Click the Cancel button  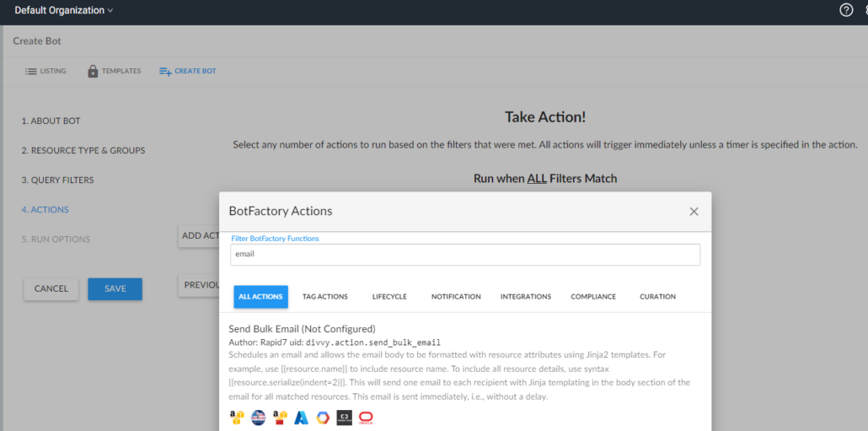[x=51, y=288]
